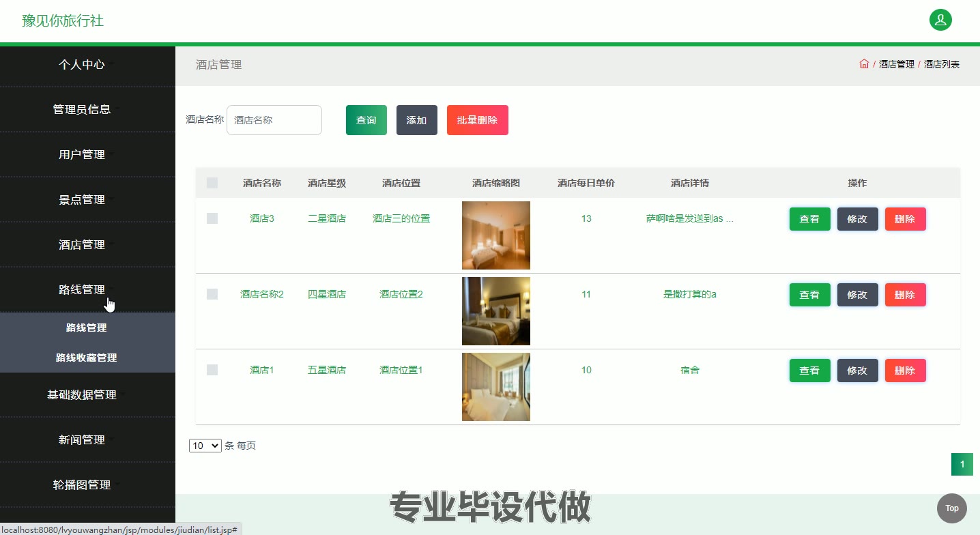Click 查看 for 酒店1

[810, 371]
